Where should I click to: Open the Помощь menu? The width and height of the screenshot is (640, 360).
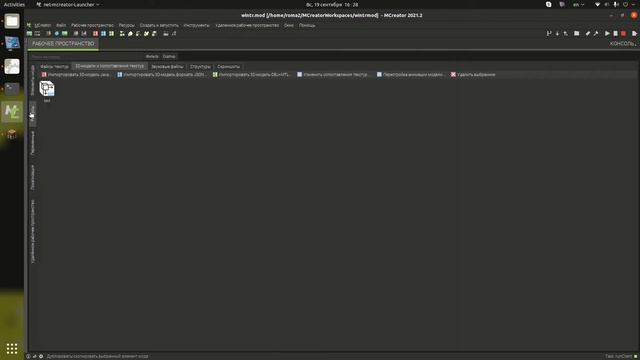[x=307, y=25]
